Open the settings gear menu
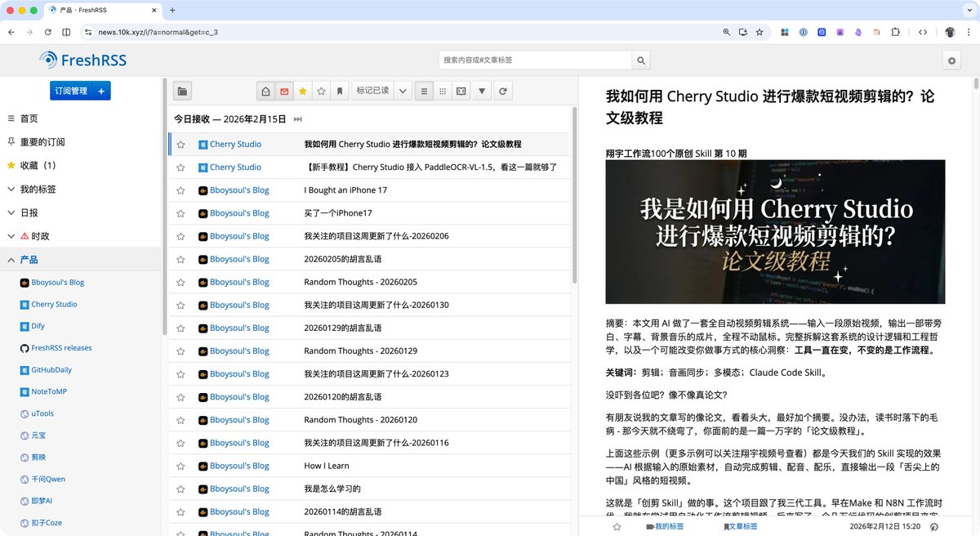This screenshot has width=980, height=536. click(951, 60)
